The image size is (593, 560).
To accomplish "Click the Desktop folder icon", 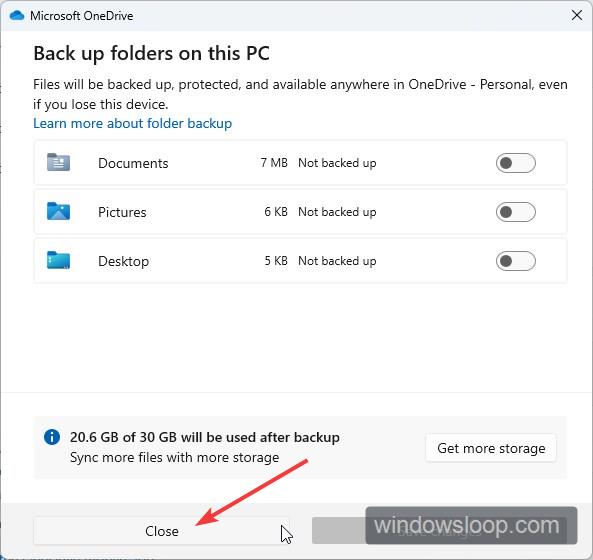I will (x=58, y=260).
